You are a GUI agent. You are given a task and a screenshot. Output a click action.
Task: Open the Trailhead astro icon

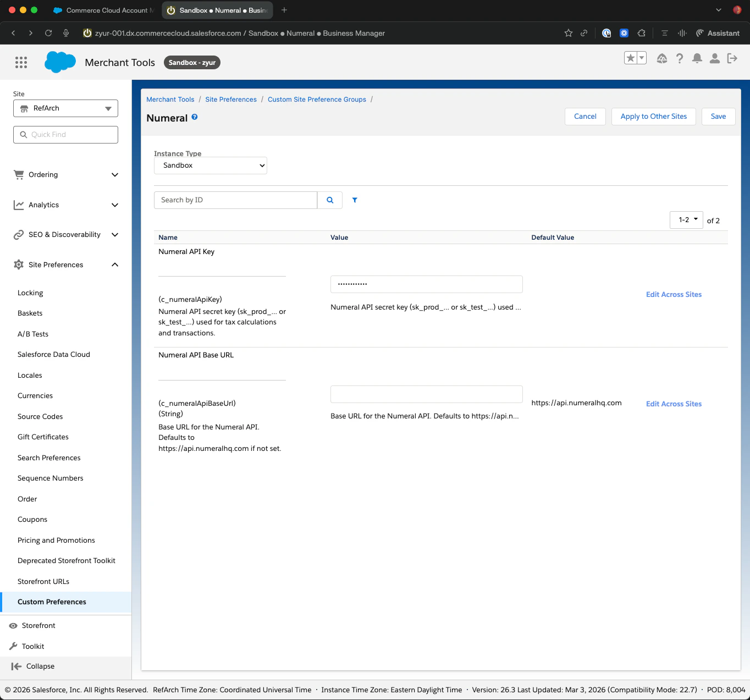[662, 58]
